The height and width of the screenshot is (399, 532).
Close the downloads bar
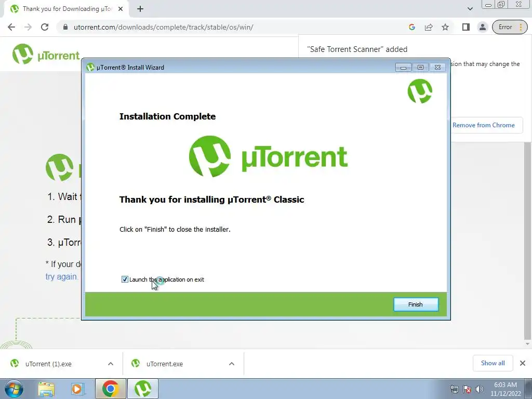pyautogui.click(x=523, y=363)
